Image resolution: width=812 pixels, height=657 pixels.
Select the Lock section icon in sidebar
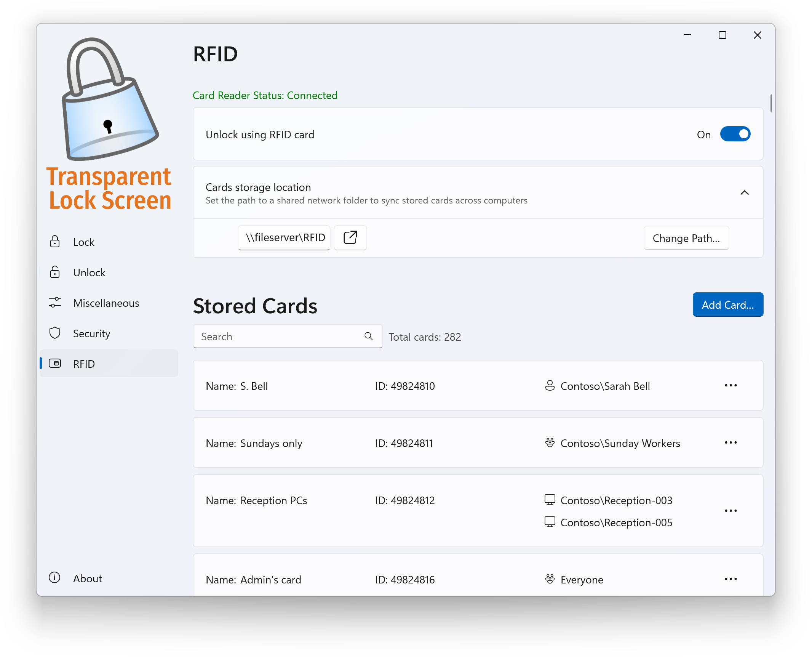[55, 242]
